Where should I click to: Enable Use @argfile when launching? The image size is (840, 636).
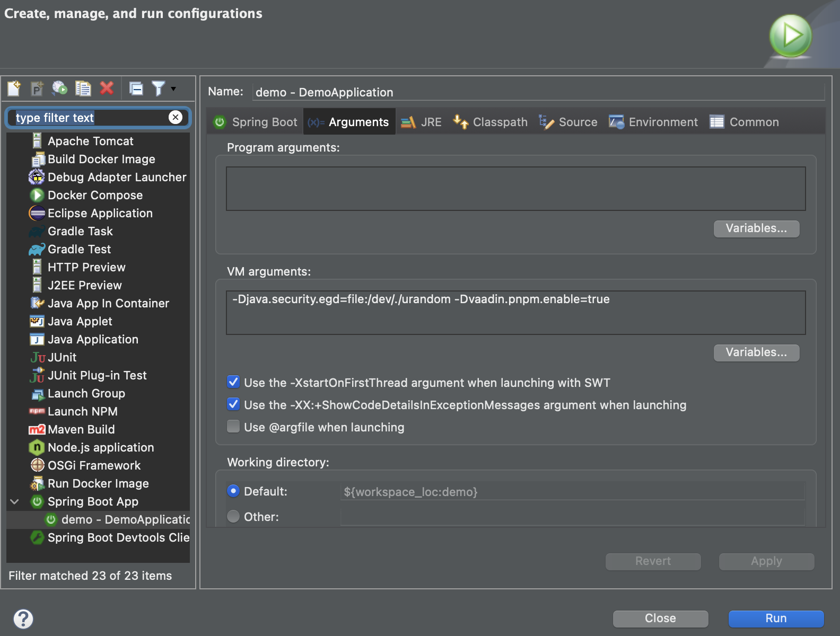pos(233,427)
